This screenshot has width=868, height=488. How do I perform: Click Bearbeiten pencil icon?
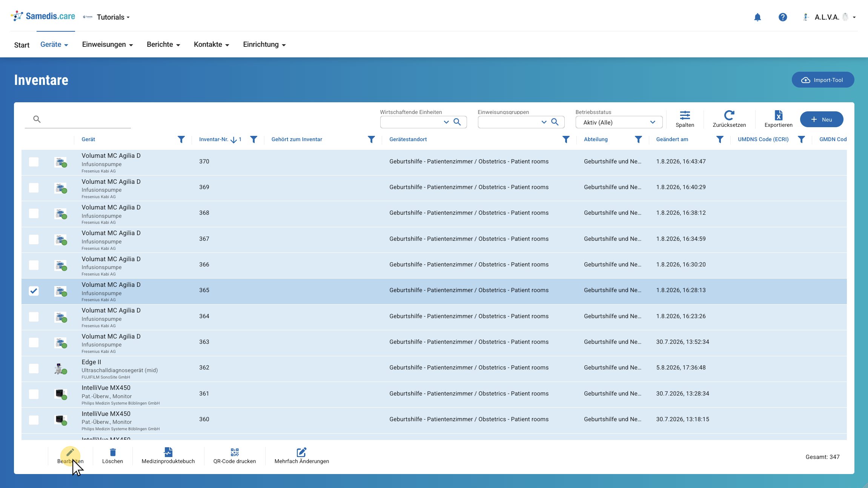coord(70,452)
